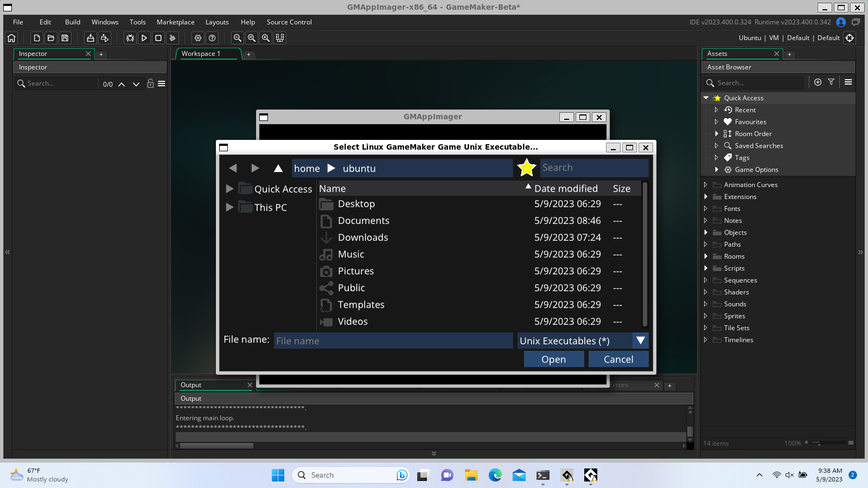
Task: Add current folder to favourites star
Action: click(526, 168)
